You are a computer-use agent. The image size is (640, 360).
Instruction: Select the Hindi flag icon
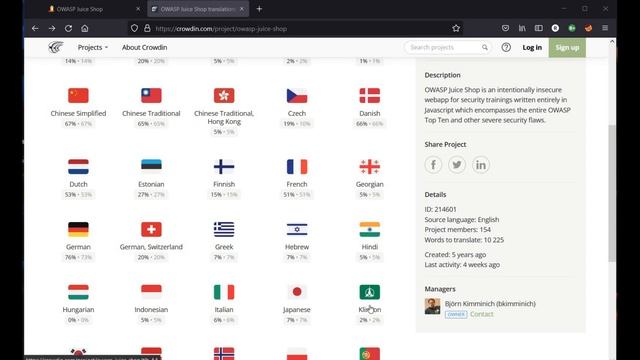[370, 229]
